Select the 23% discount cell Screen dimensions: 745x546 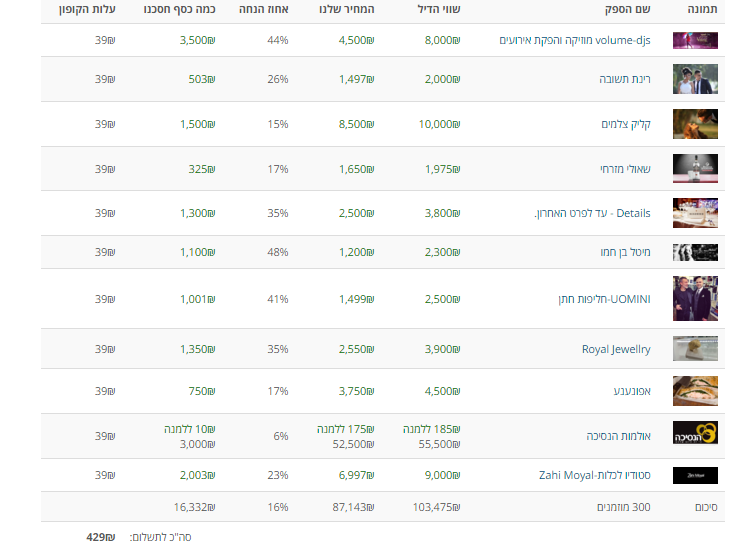(x=277, y=475)
